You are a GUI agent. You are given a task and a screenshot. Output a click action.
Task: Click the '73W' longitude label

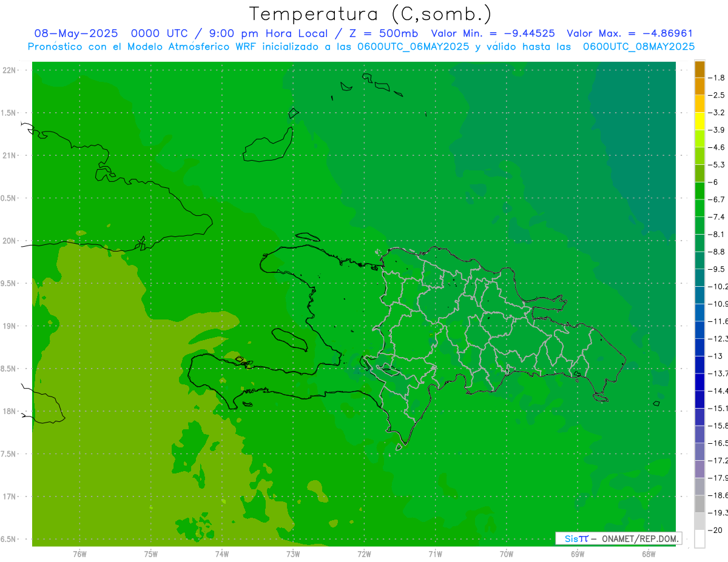[x=293, y=554]
